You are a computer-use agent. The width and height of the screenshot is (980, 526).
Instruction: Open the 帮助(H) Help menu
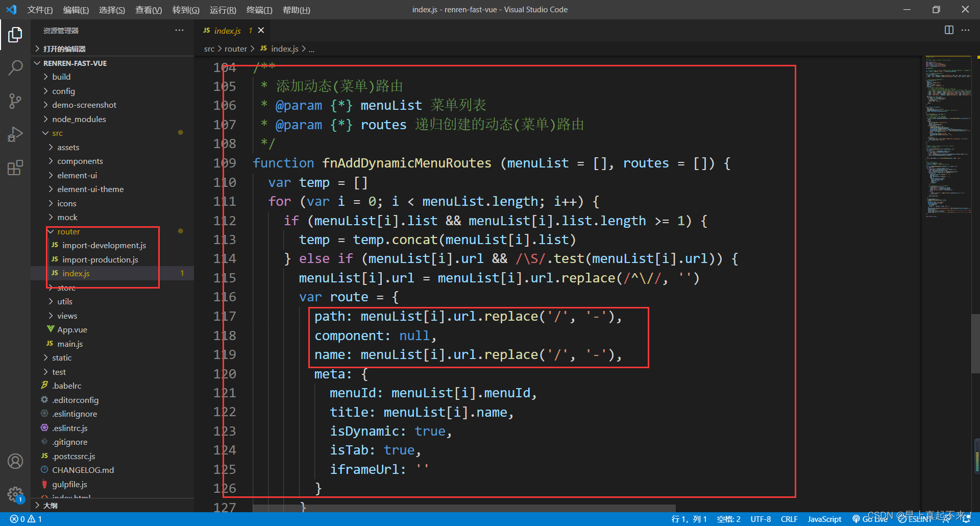click(296, 10)
